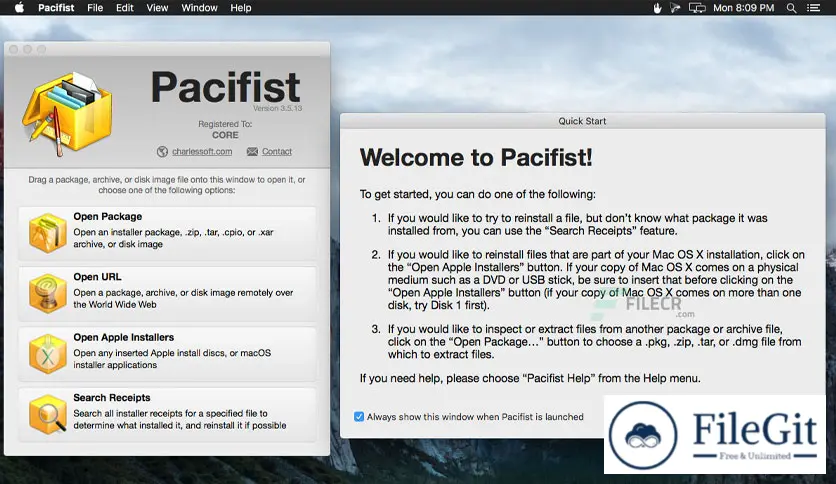
Task: Open the Apple menu
Action: click(x=17, y=8)
